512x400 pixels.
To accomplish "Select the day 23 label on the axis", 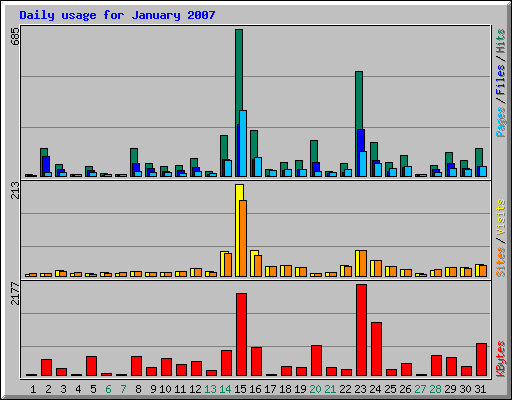I will pyautogui.click(x=360, y=389).
